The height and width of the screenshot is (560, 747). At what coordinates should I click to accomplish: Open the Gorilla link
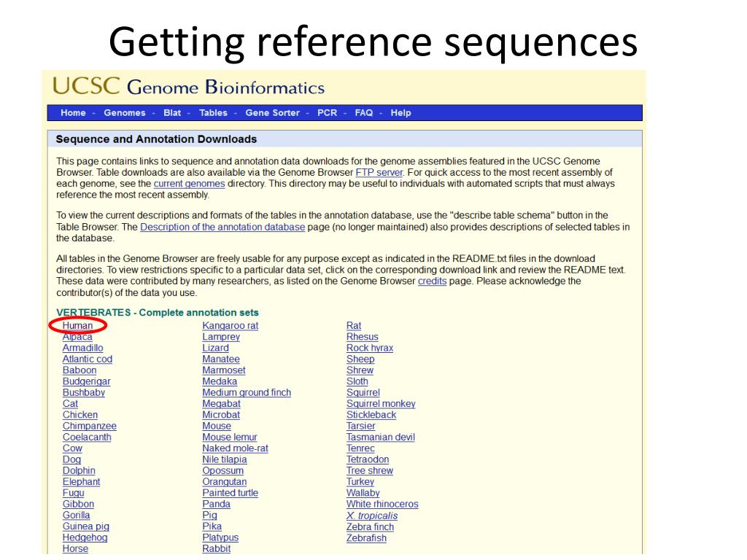click(76, 516)
